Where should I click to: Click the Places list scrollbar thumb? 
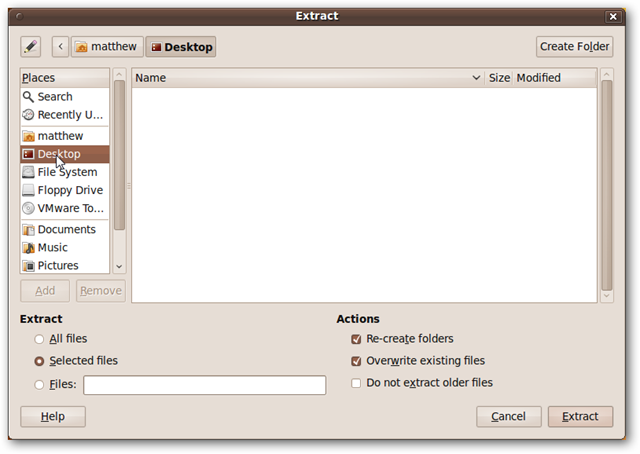point(119,155)
